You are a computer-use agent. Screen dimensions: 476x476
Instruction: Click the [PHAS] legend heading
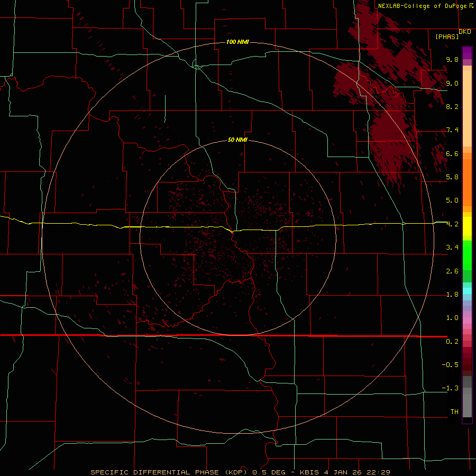click(447, 37)
